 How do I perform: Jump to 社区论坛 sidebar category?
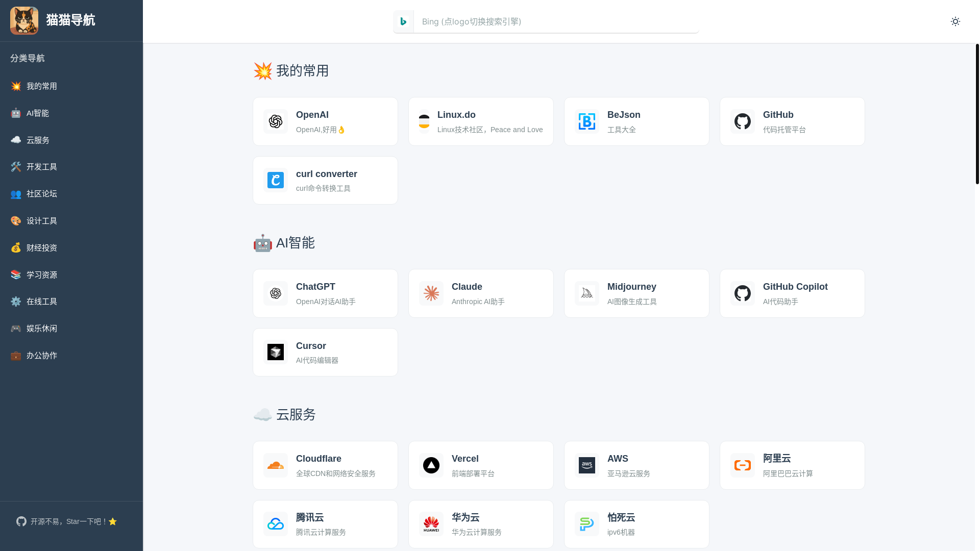(71, 194)
